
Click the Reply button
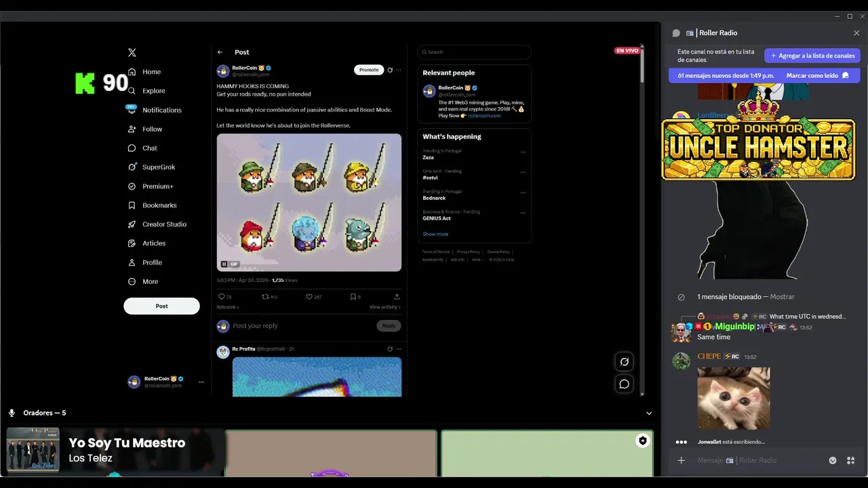(x=389, y=326)
